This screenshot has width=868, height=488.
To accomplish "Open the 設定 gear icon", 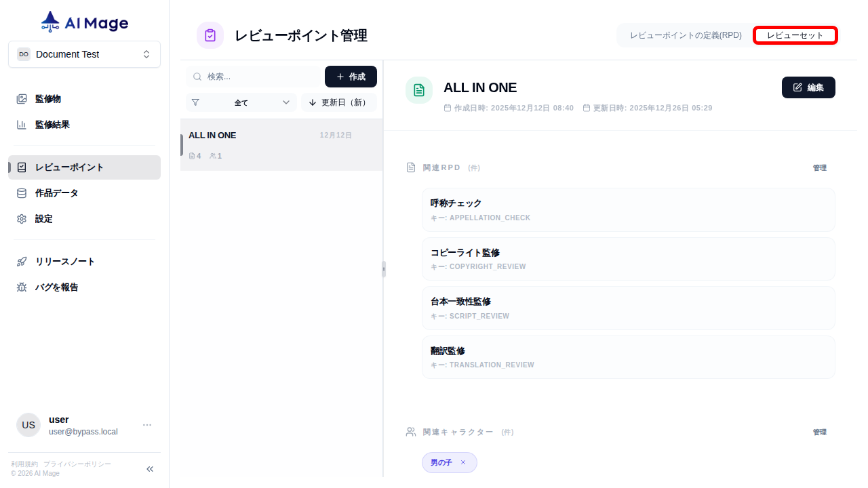I will 21,218.
